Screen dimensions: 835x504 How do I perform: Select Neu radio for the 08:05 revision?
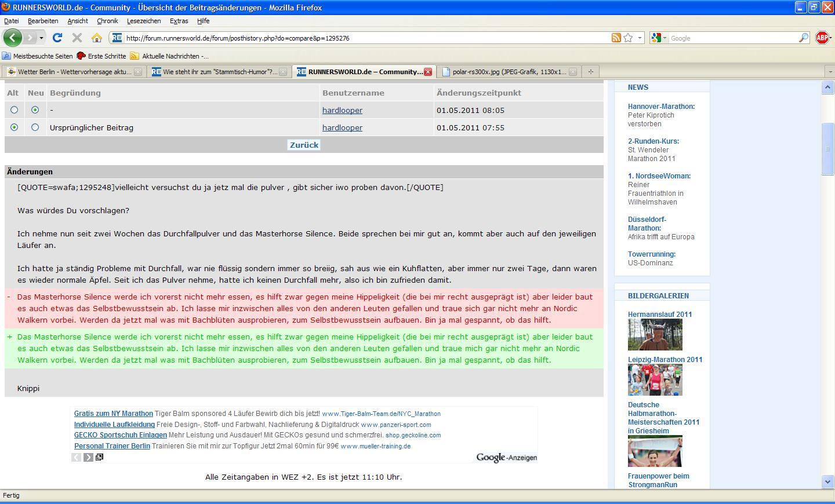point(35,109)
